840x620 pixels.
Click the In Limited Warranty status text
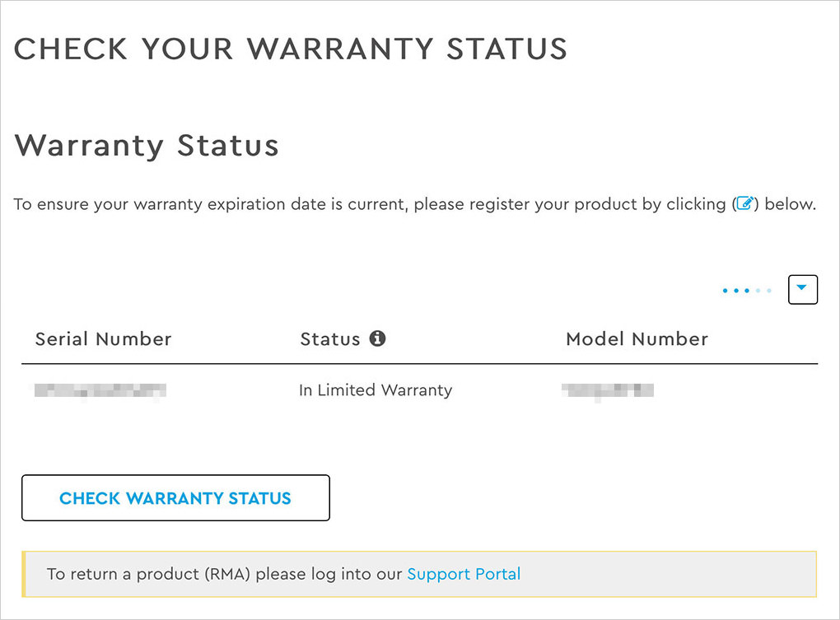click(376, 390)
